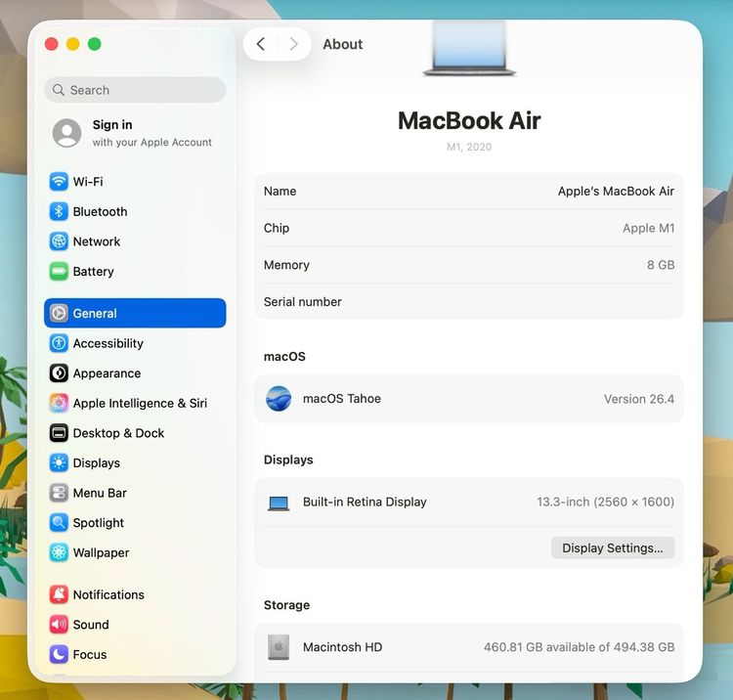Viewport: 733px width, 700px height.
Task: Click the Serial number row label
Action: tap(302, 302)
